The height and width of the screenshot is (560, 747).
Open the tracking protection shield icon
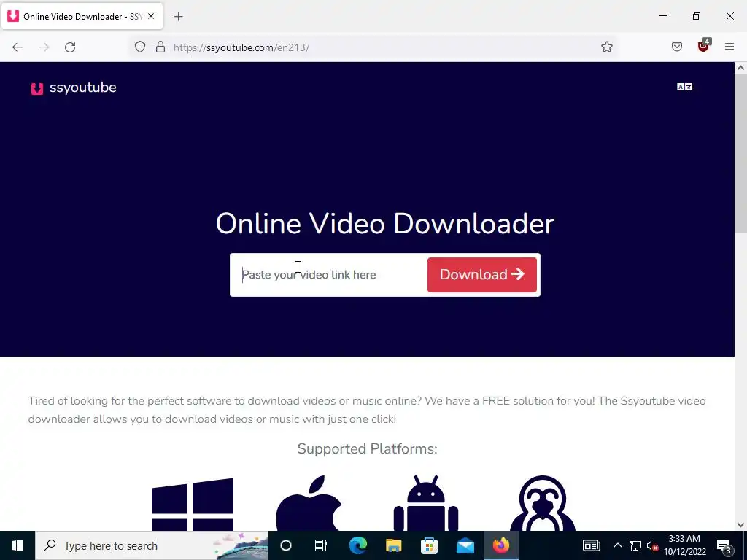tap(139, 47)
